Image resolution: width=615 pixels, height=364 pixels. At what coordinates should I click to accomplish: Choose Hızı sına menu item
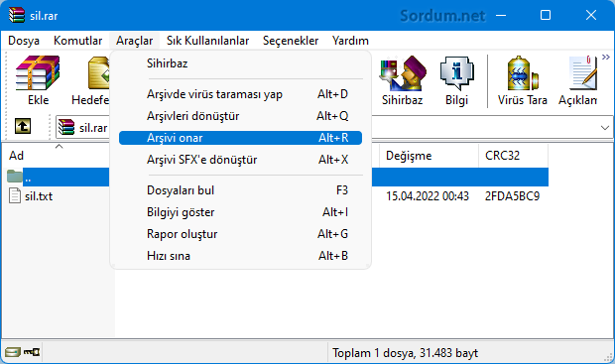(240, 256)
